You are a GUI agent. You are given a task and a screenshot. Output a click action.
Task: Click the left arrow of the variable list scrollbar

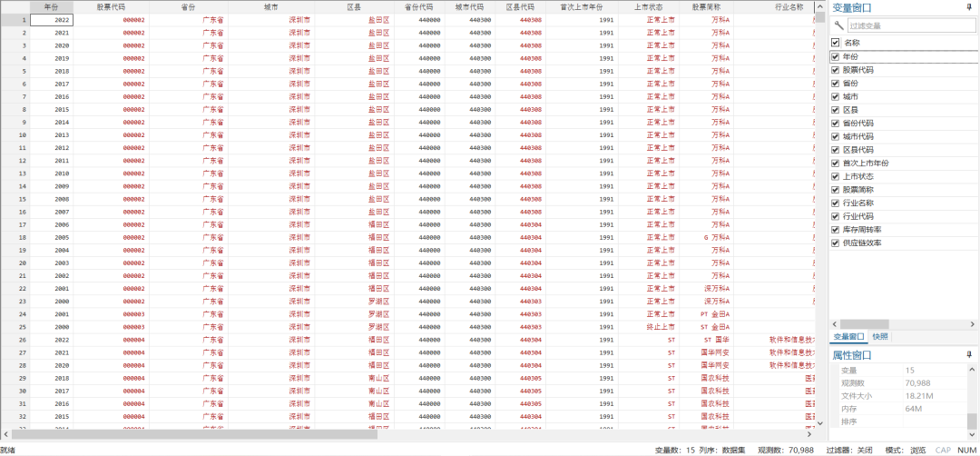coord(835,324)
